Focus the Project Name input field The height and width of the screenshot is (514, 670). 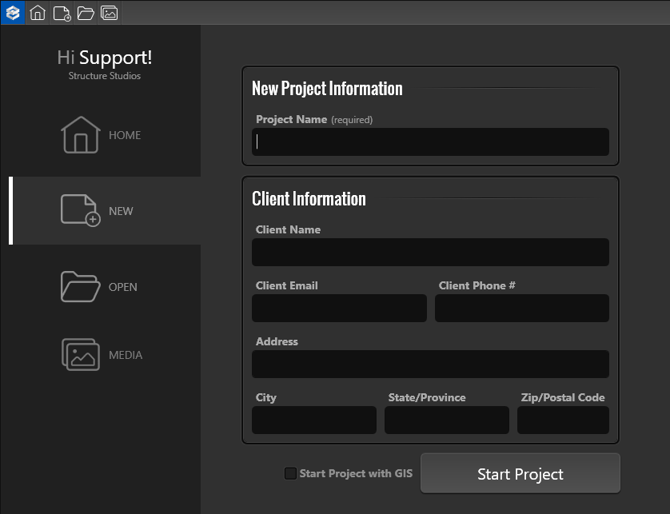click(430, 142)
